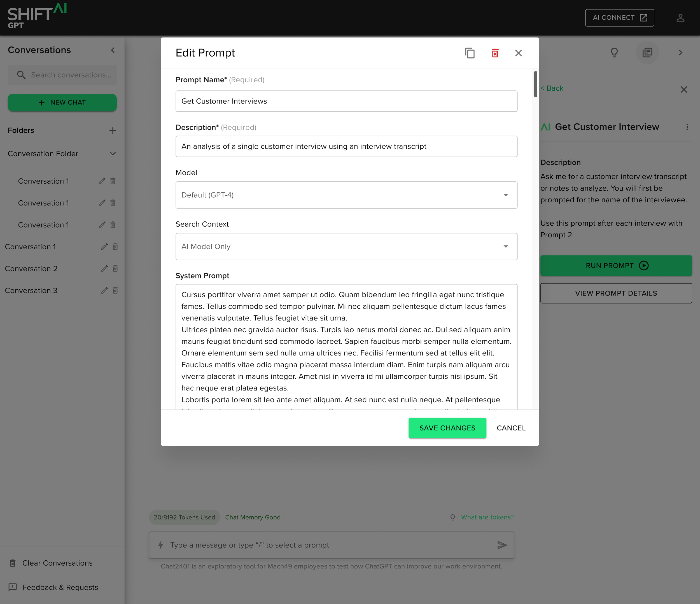The image size is (700, 604).
Task: Open the prompt library icon
Action: pos(647,52)
